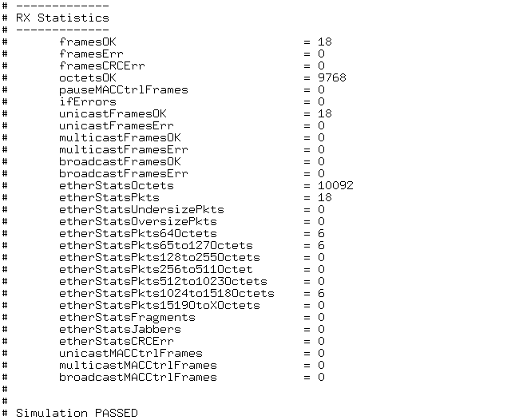Click the etherStatsPkts1024to1518Octets label

click(166, 293)
